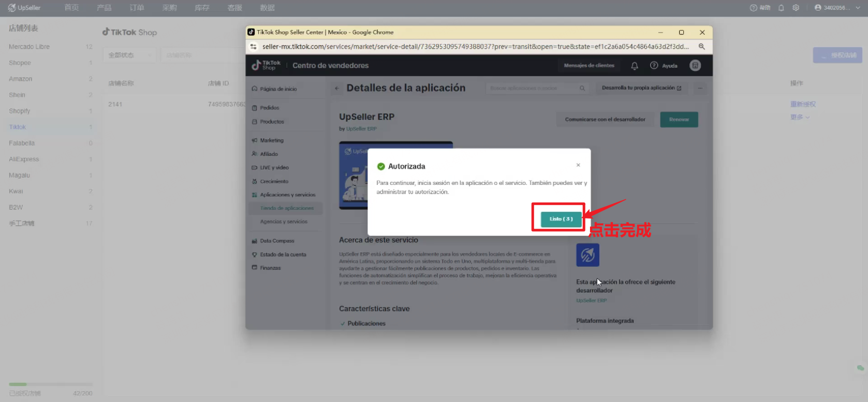Screen dimensions: 868x402
Task: Click the Chrome address bar URL
Action: tap(475, 47)
